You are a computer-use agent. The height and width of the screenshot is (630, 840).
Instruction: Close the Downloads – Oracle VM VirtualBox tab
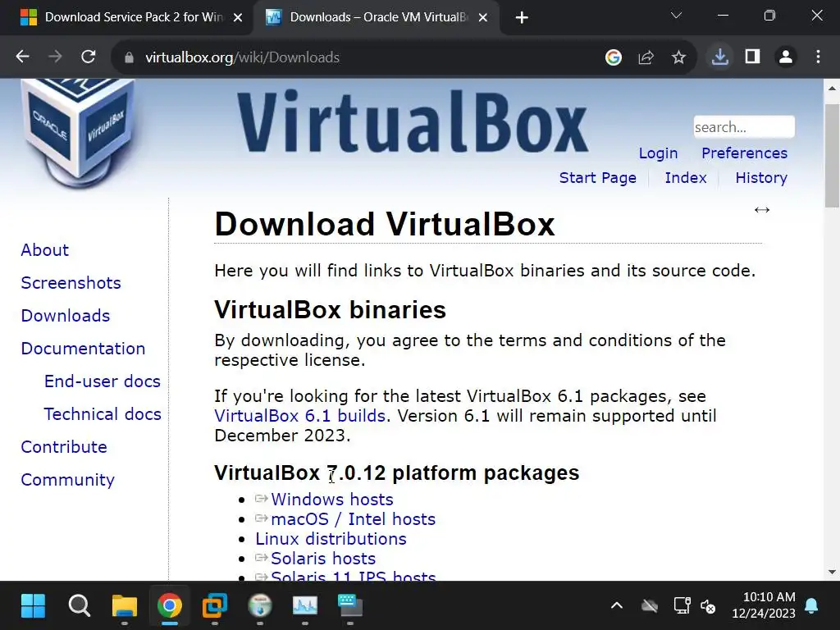482,18
